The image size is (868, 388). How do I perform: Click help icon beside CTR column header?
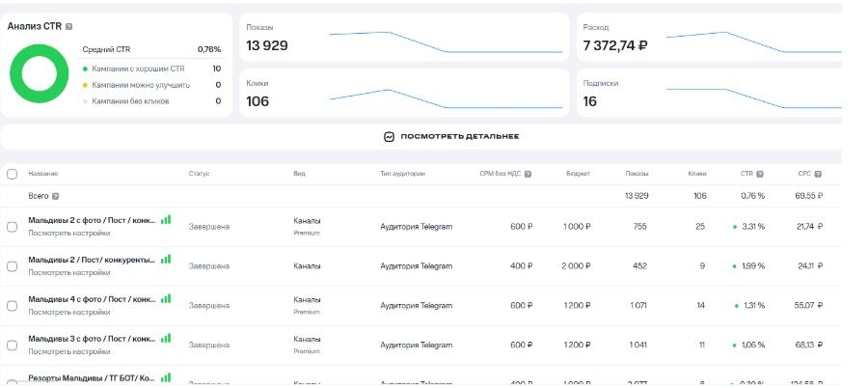[760, 174]
